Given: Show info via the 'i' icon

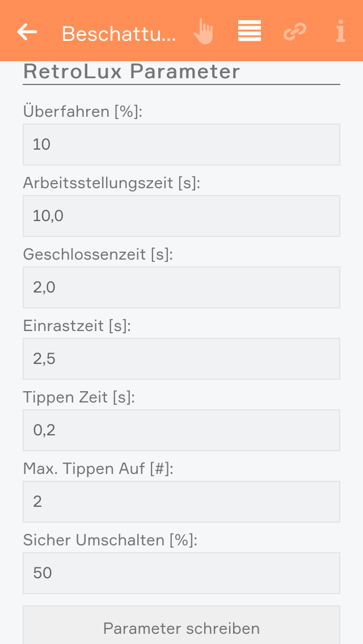Looking at the screenshot, I should tap(340, 32).
